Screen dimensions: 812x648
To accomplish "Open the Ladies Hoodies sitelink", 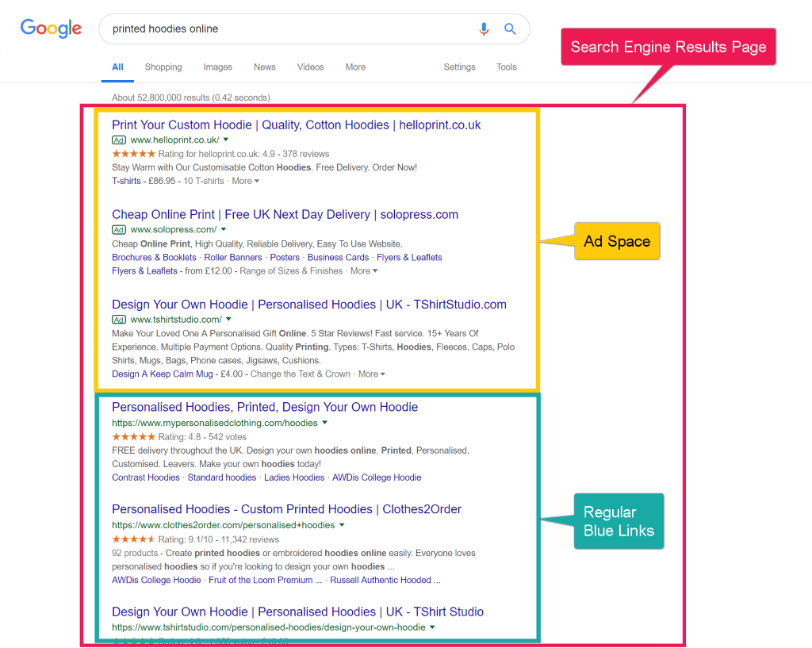I will (294, 477).
